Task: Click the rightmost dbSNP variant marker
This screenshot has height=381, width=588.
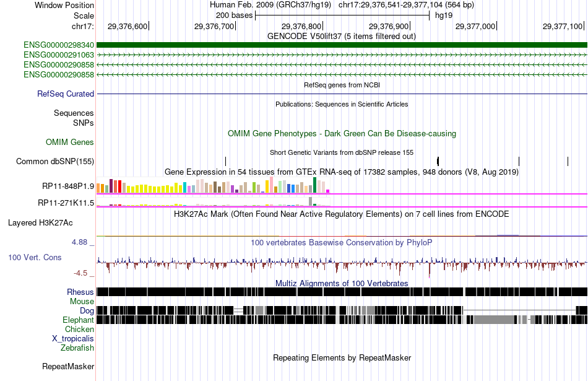Action: pyautogui.click(x=568, y=162)
